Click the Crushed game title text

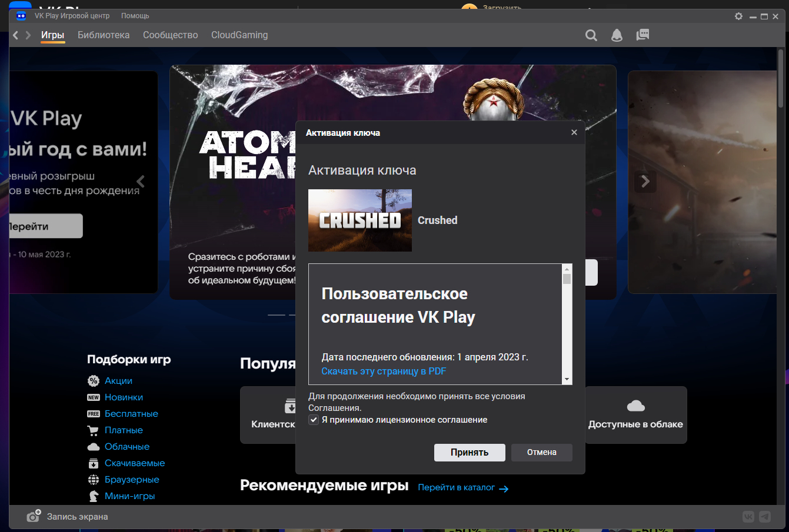(438, 220)
